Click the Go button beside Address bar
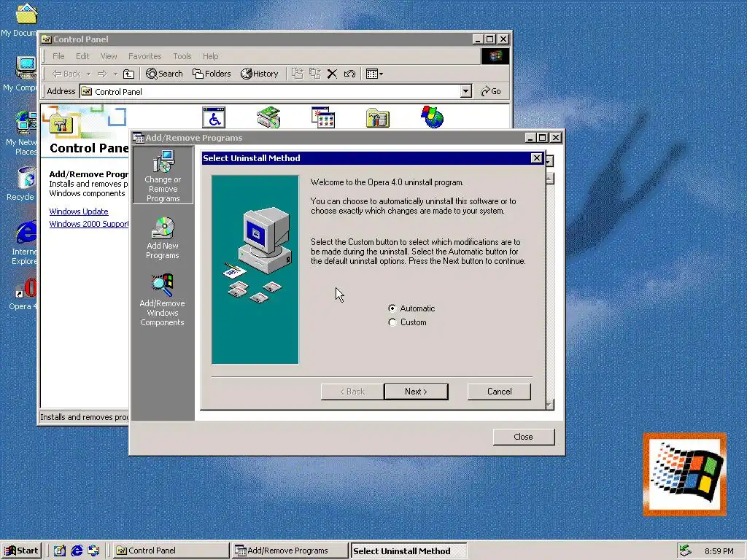The height and width of the screenshot is (560, 747). click(491, 91)
